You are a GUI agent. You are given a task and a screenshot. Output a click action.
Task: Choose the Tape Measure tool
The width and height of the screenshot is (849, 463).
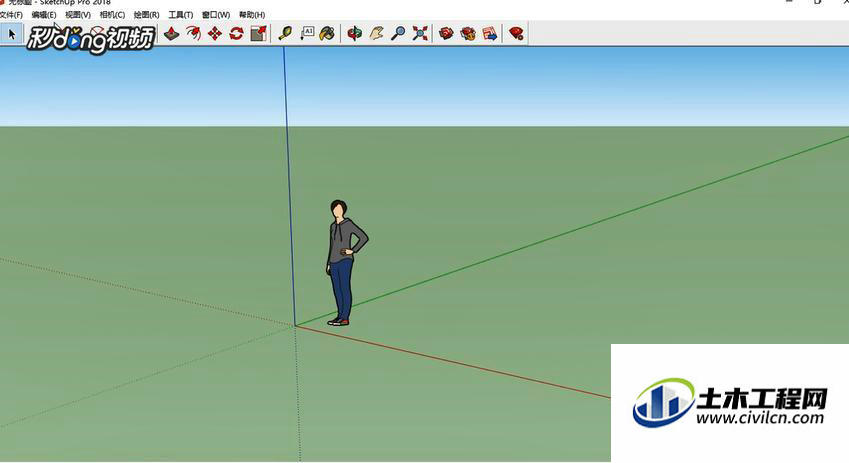pos(285,34)
